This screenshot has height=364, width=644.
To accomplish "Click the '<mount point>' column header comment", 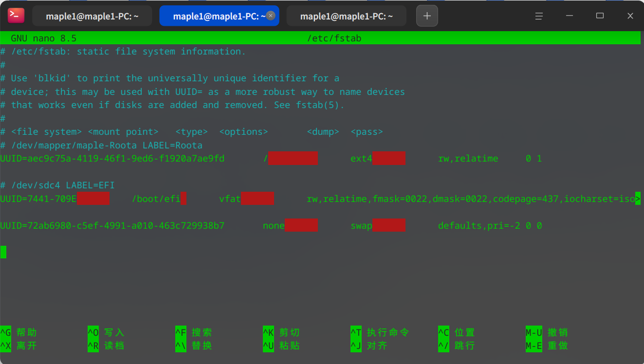I will pyautogui.click(x=123, y=132).
